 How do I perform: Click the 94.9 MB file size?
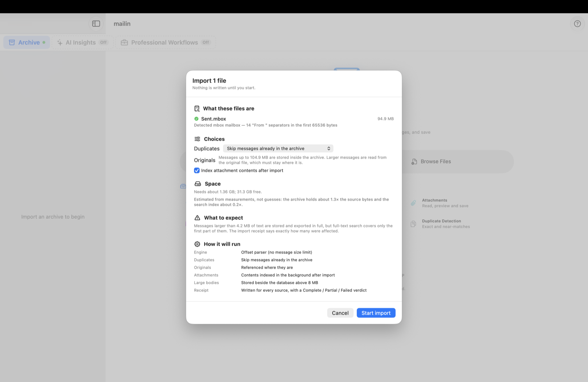(386, 119)
